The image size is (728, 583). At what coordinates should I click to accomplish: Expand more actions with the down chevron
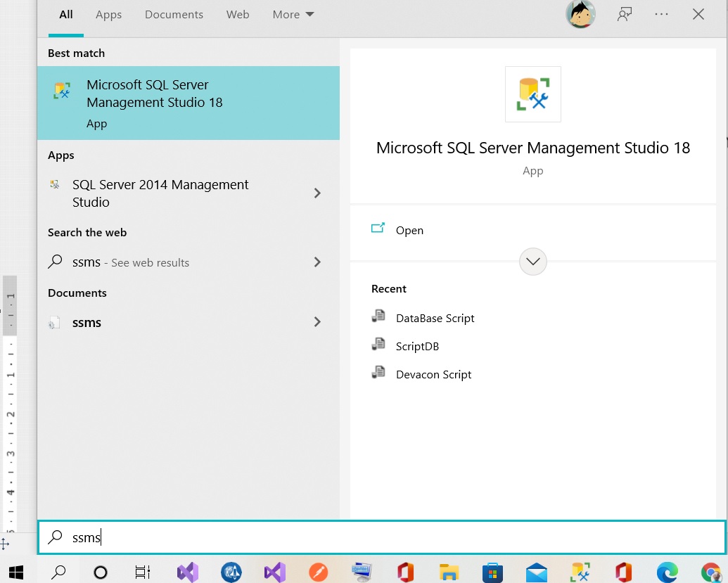(x=532, y=262)
